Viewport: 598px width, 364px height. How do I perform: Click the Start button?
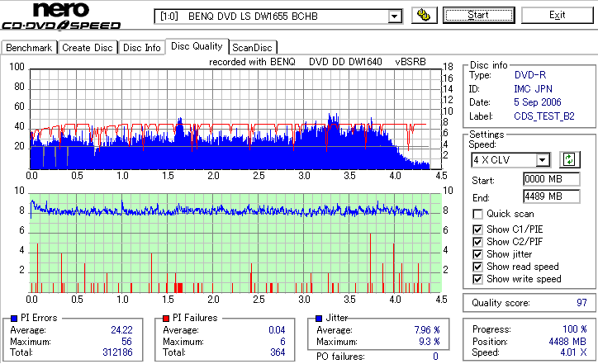478,15
